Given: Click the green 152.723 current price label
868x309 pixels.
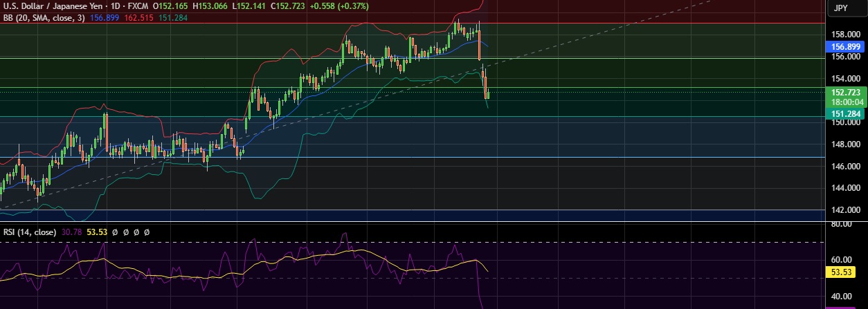Looking at the screenshot, I should click(x=845, y=92).
